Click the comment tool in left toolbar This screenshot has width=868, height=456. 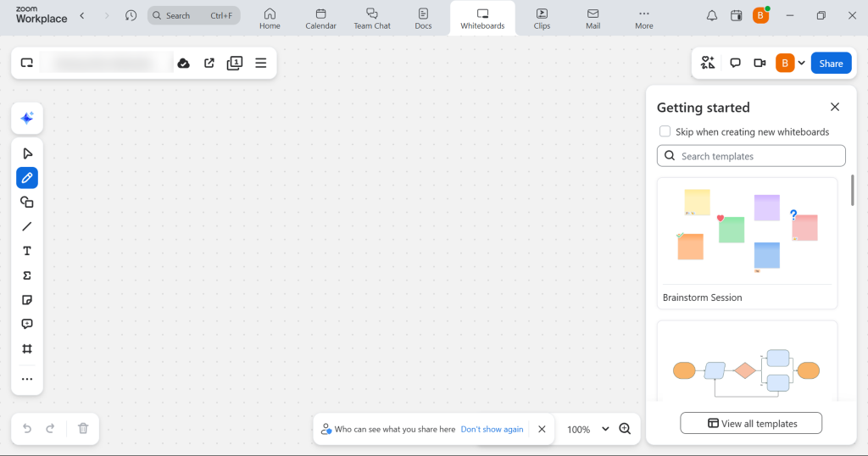pos(27,324)
